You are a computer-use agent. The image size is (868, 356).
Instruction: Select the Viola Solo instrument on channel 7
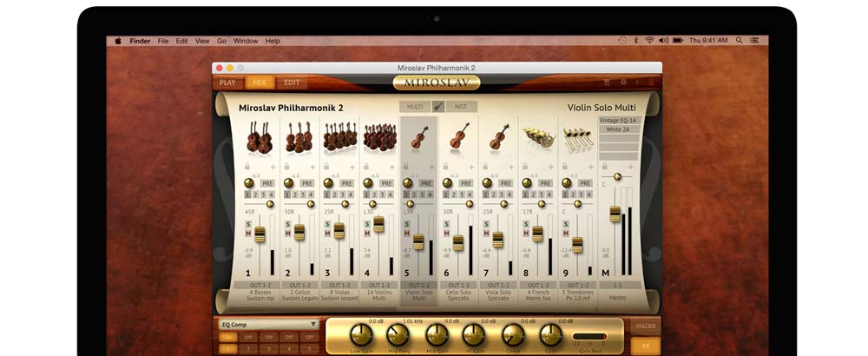[499, 136]
